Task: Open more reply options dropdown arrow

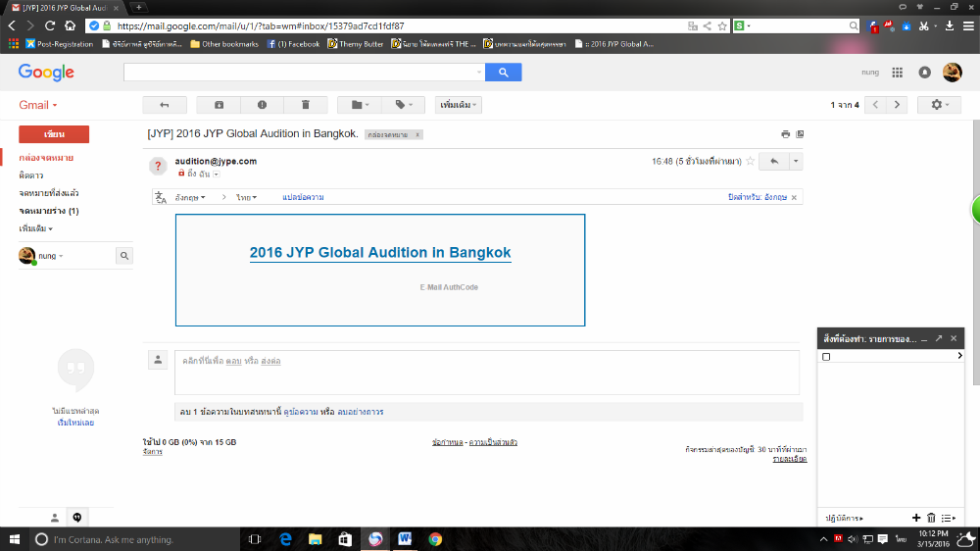Action: pyautogui.click(x=796, y=162)
